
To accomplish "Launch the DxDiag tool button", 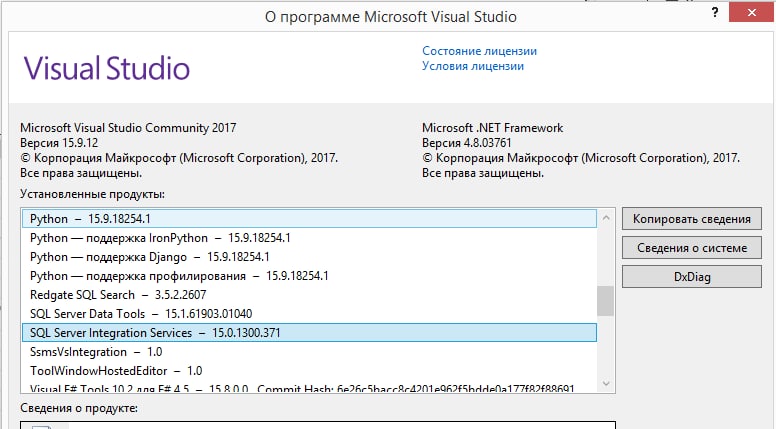I will point(691,277).
